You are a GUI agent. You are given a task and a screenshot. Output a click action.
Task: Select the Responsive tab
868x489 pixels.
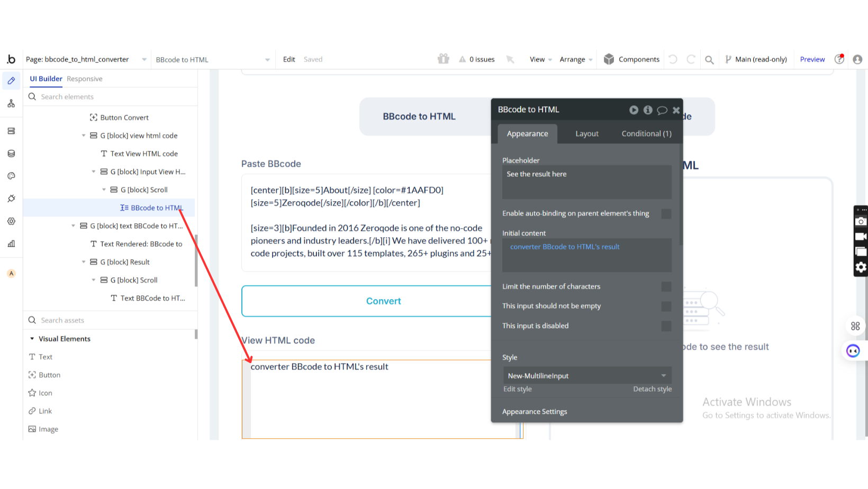pyautogui.click(x=85, y=79)
